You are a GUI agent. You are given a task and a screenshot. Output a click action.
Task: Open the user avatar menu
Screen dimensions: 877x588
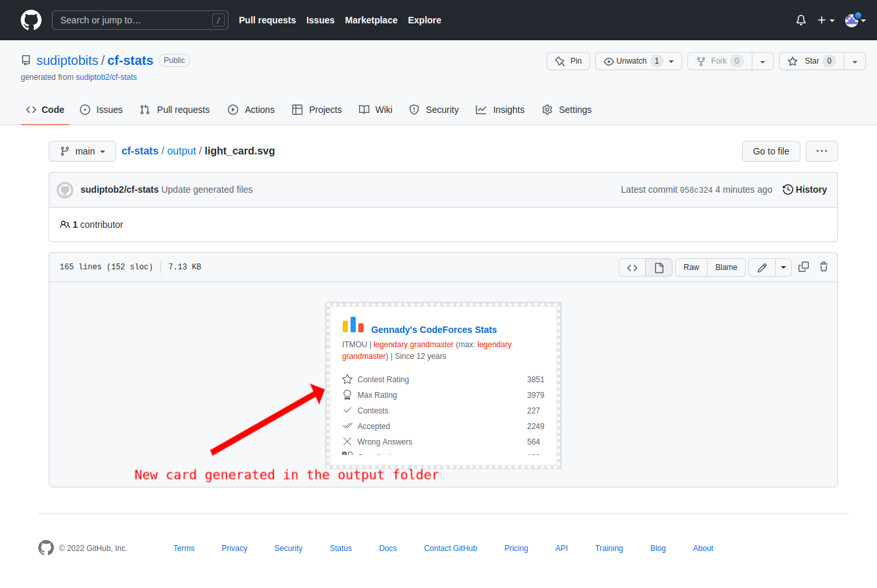point(855,20)
